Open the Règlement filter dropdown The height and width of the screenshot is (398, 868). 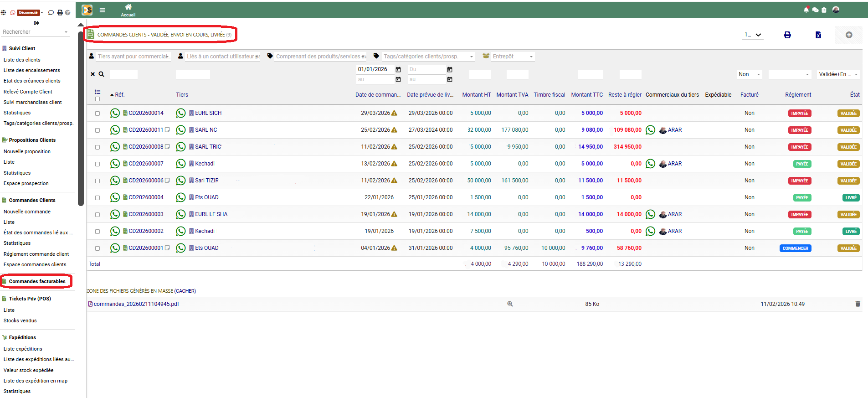point(790,74)
